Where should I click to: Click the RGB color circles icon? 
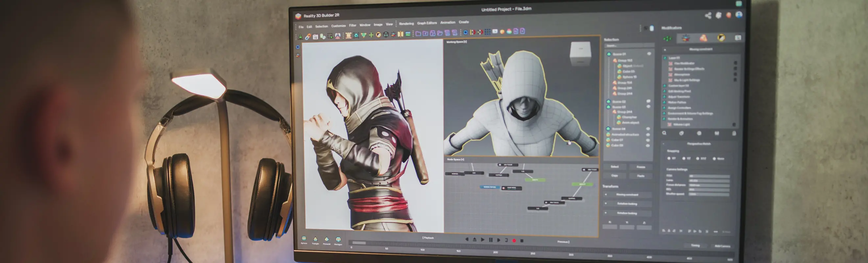coord(509,31)
